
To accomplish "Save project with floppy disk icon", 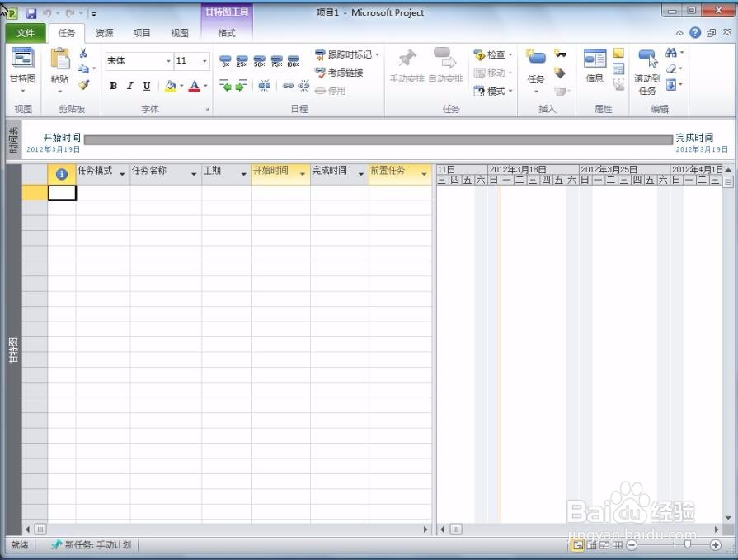I will tap(31, 14).
